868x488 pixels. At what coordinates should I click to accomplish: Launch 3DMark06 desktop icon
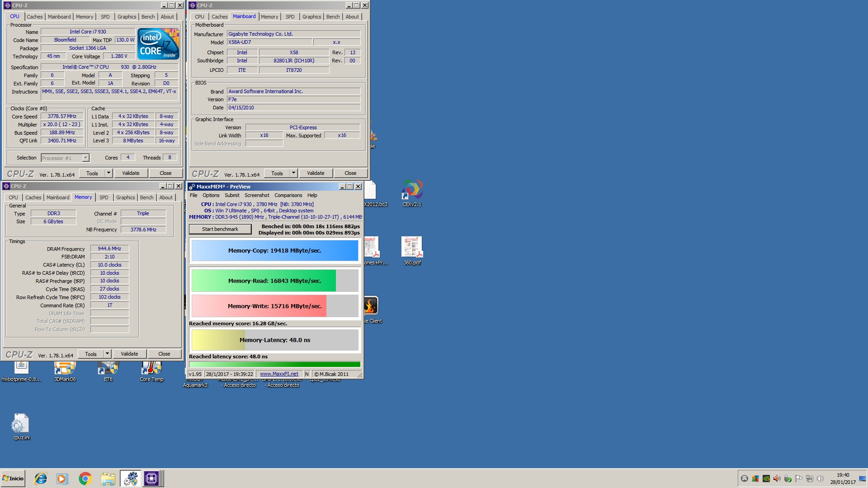pyautogui.click(x=65, y=371)
